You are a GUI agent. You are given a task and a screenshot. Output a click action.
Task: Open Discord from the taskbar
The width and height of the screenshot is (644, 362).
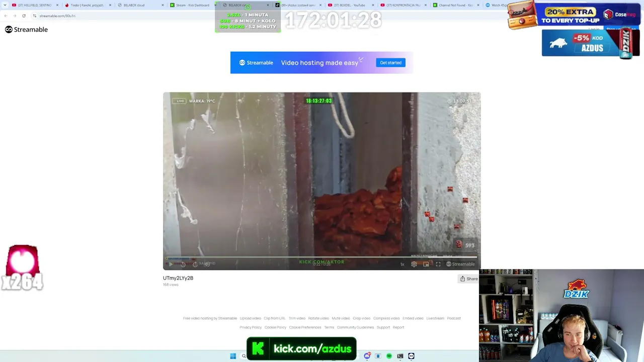click(367, 356)
